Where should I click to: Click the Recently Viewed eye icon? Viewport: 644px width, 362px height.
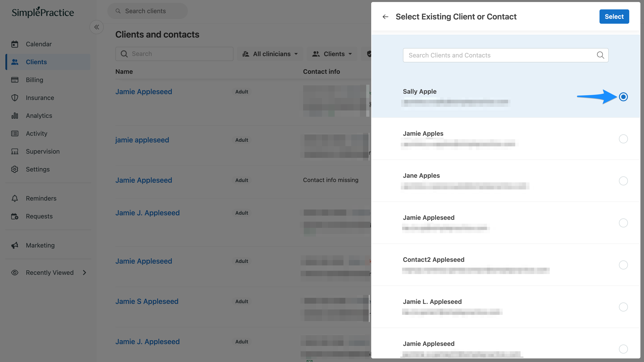tap(15, 273)
